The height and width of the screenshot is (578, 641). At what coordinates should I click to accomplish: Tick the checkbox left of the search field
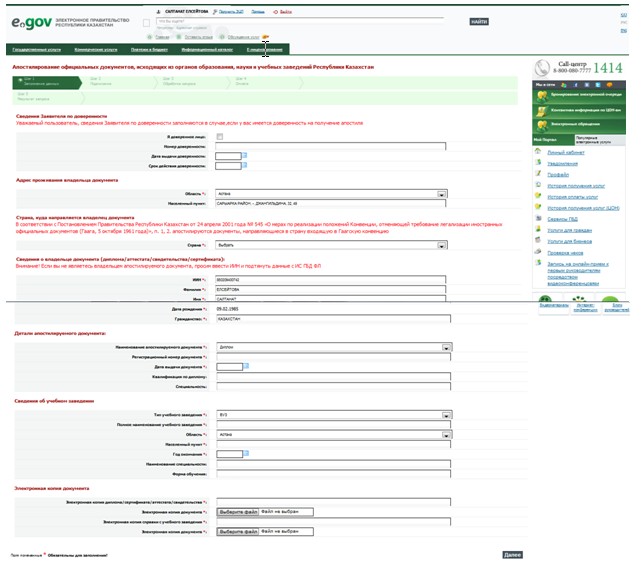click(146, 23)
